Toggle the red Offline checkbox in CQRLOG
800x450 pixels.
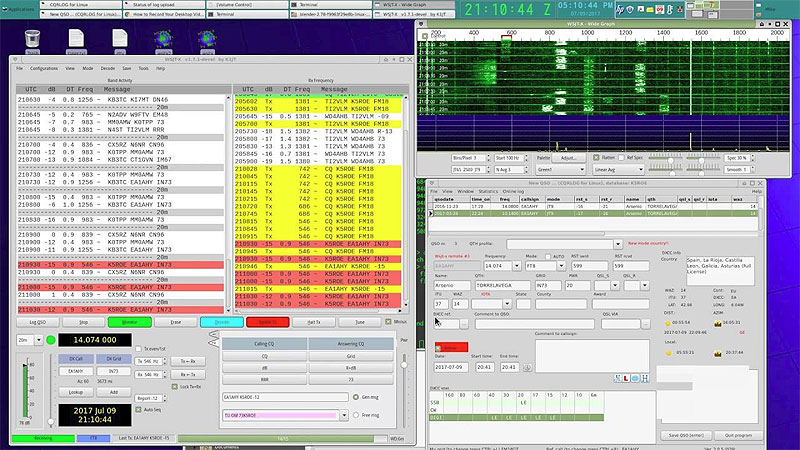pyautogui.click(x=438, y=348)
